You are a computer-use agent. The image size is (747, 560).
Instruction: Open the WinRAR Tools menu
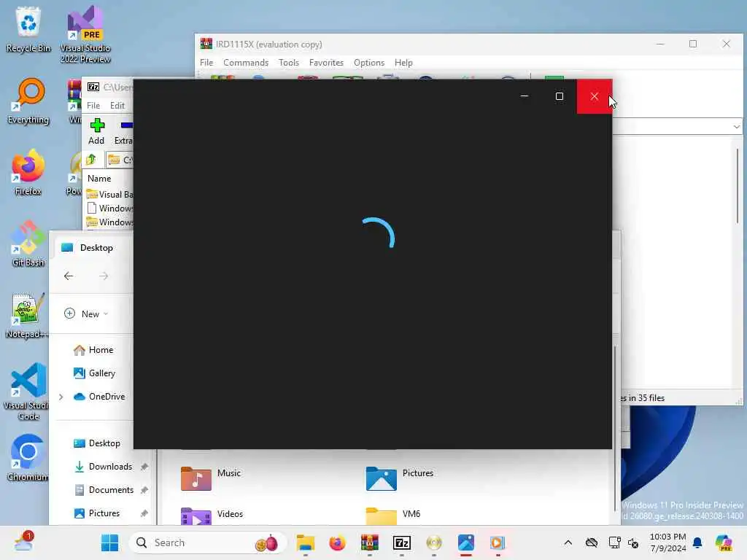[x=289, y=63]
